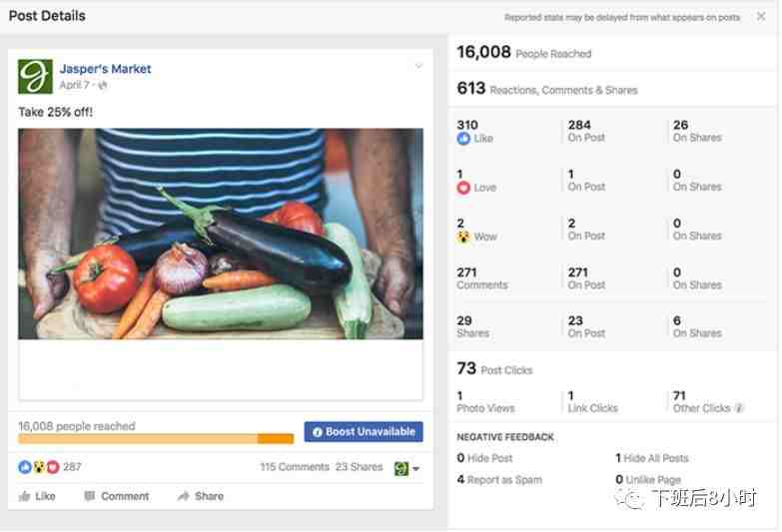Click the Other Clicks info icon
The image size is (782, 532).
(x=739, y=408)
